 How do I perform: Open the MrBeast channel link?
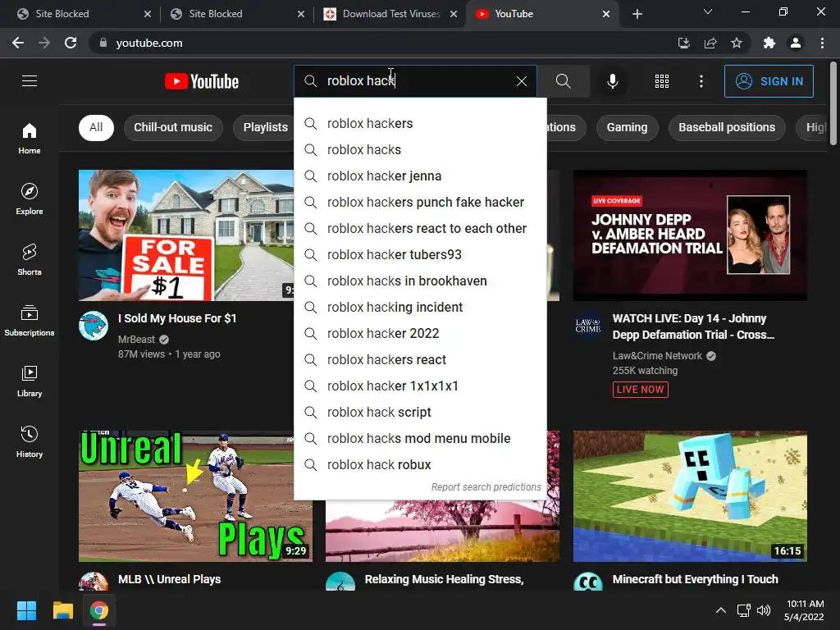click(x=137, y=339)
